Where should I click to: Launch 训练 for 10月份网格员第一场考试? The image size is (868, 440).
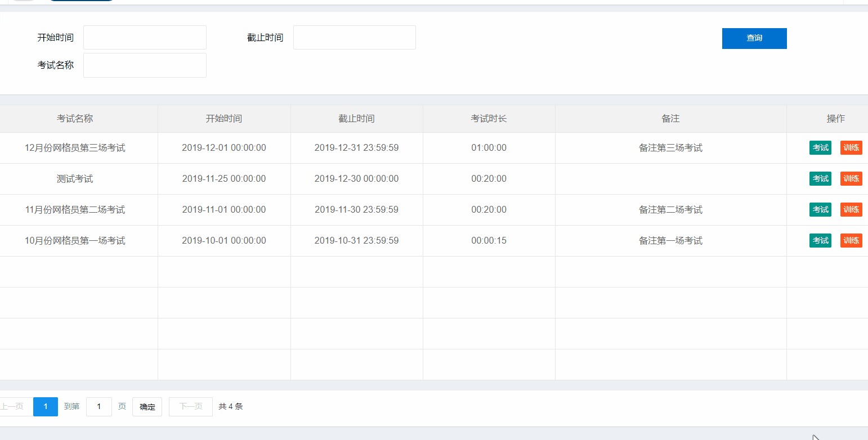coord(851,241)
